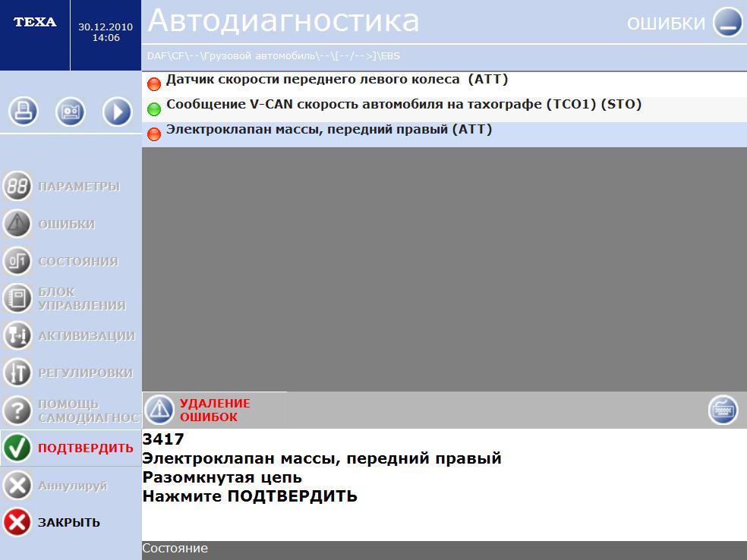Screen dimensions: 747x560
Task: Click the Аннулируй label
Action: pos(73,486)
